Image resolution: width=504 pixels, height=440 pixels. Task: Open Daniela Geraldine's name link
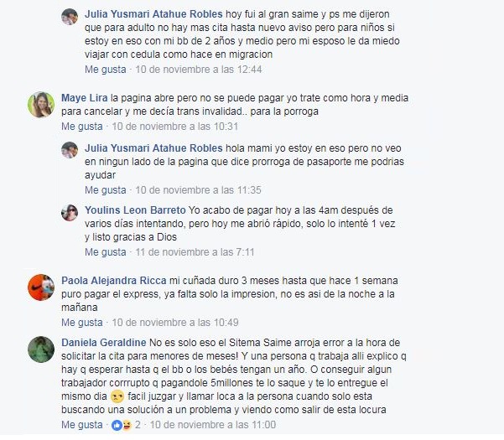pyautogui.click(x=104, y=343)
